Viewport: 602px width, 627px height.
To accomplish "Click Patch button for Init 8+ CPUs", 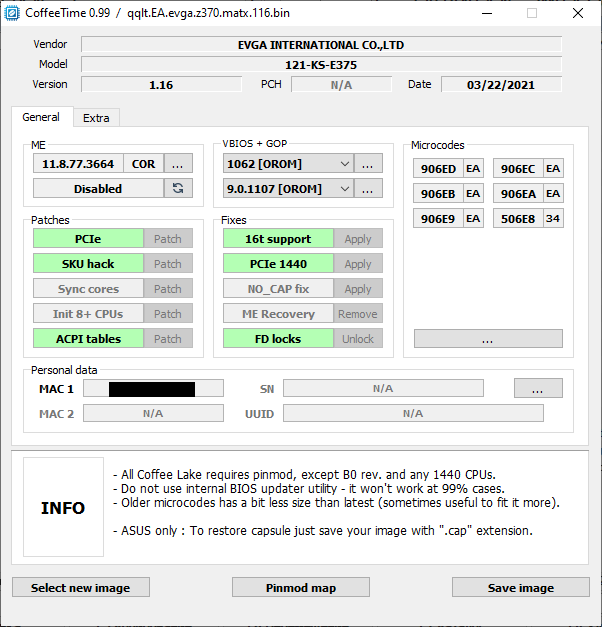I will pyautogui.click(x=168, y=314).
